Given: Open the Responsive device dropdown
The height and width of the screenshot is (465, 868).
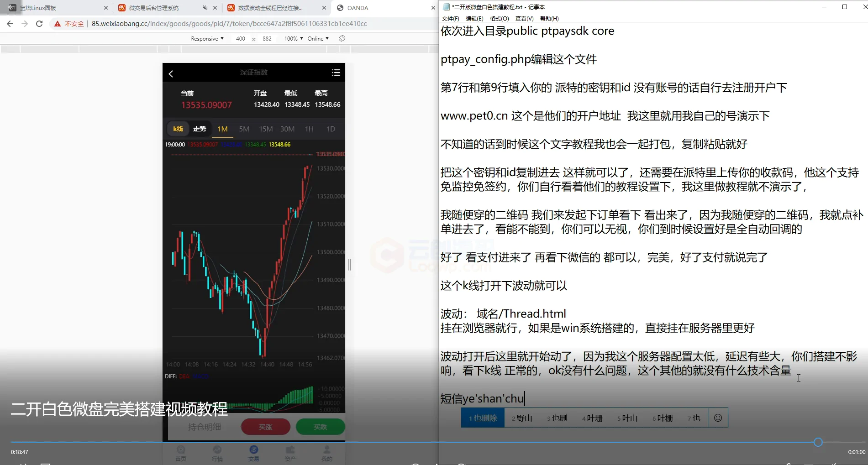Looking at the screenshot, I should tap(207, 39).
